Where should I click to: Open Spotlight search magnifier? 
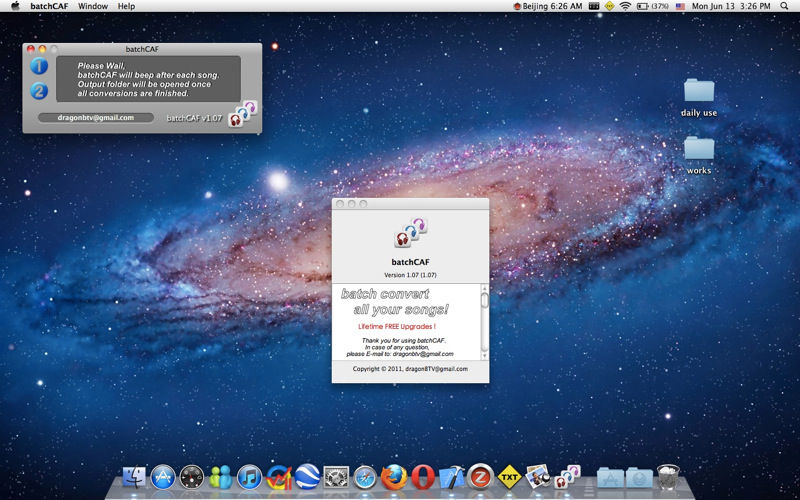pyautogui.click(x=784, y=6)
